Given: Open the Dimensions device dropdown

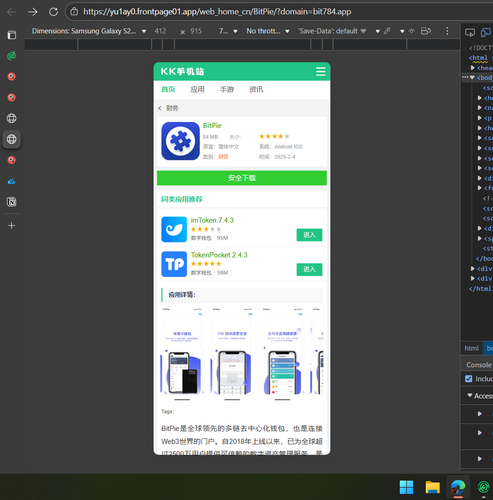Looking at the screenshot, I should pyautogui.click(x=89, y=31).
